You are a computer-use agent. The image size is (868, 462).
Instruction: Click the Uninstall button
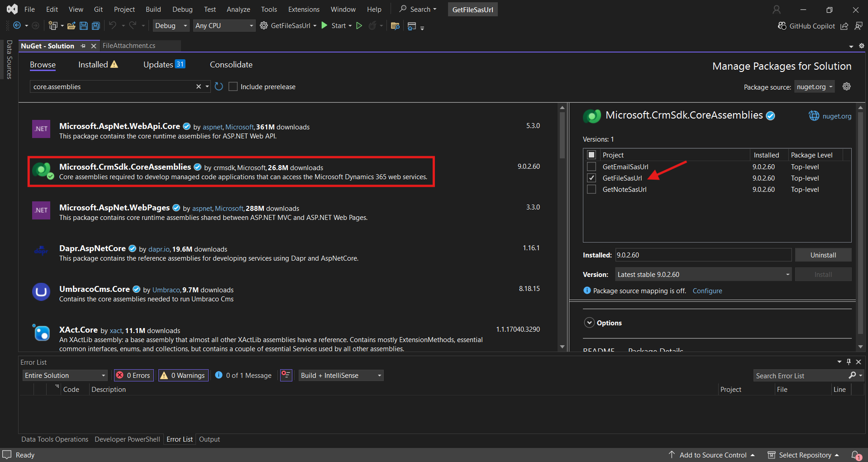823,255
